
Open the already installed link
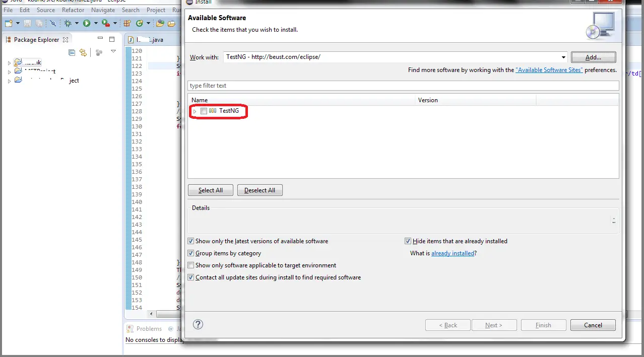pyautogui.click(x=453, y=253)
